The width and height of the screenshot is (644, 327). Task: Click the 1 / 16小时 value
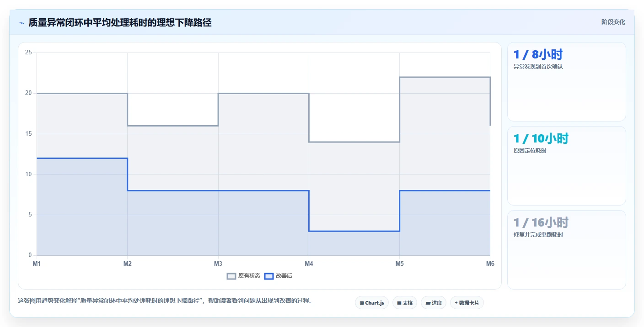[x=541, y=223]
